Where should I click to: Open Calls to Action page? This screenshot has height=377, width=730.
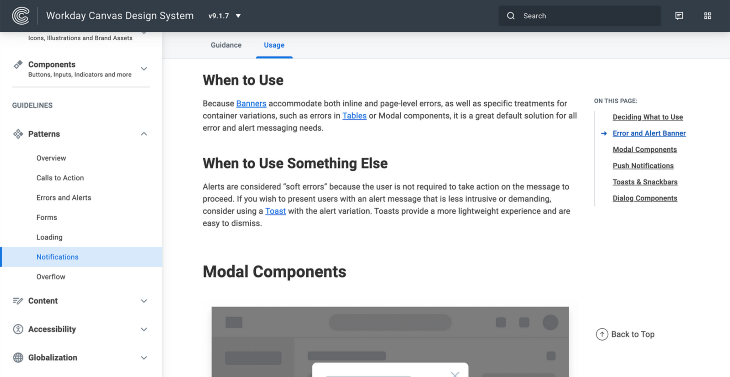60,178
